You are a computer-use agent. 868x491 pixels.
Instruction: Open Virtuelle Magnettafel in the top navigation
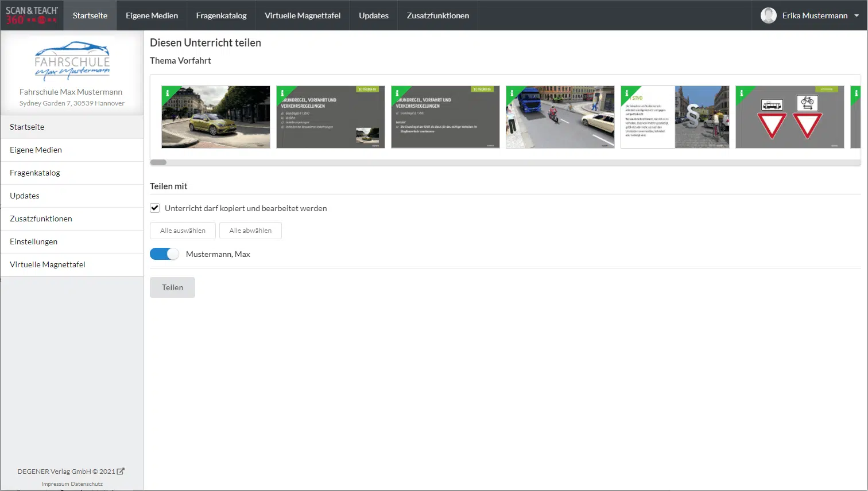tap(303, 15)
